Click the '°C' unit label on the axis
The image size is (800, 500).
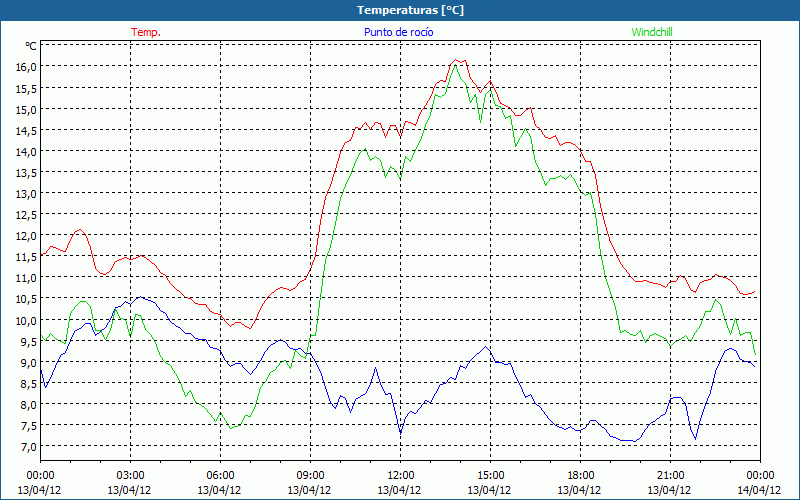[31, 46]
